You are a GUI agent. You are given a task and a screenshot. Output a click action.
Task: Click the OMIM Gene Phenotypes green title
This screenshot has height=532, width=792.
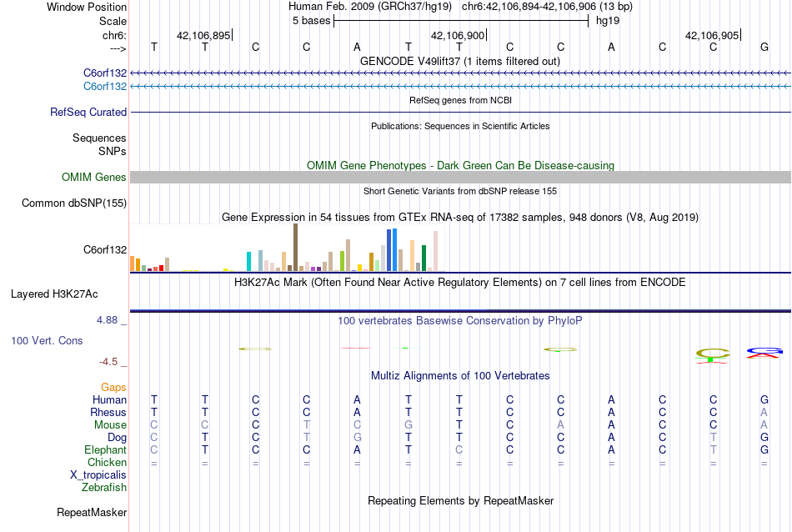461,165
